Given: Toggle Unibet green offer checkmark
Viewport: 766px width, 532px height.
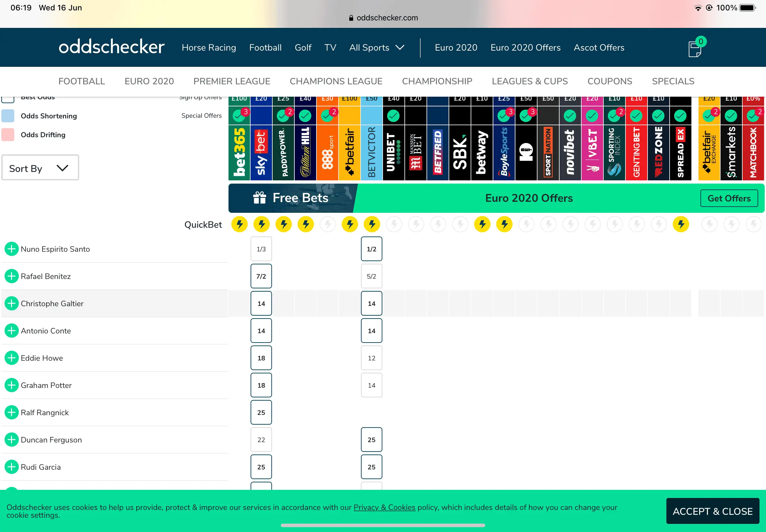Looking at the screenshot, I should coord(393,116).
